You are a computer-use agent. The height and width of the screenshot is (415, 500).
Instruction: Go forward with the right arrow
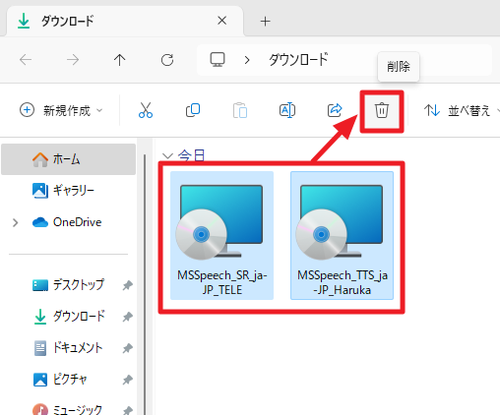click(73, 60)
